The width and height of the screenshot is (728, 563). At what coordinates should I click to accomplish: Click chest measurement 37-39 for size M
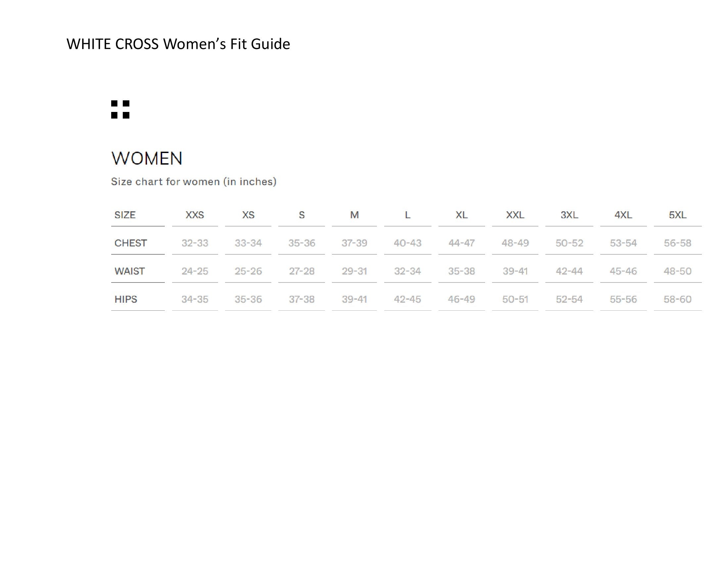click(x=354, y=243)
